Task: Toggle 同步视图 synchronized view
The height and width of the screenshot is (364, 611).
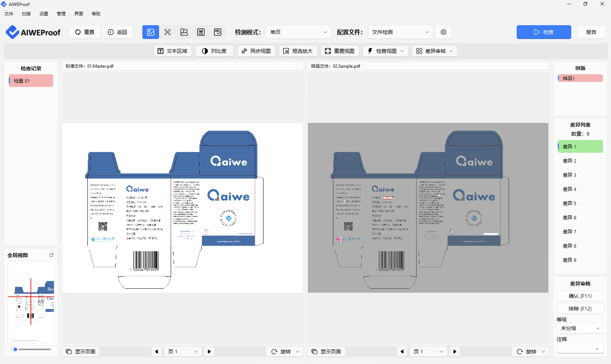Action: pos(256,51)
